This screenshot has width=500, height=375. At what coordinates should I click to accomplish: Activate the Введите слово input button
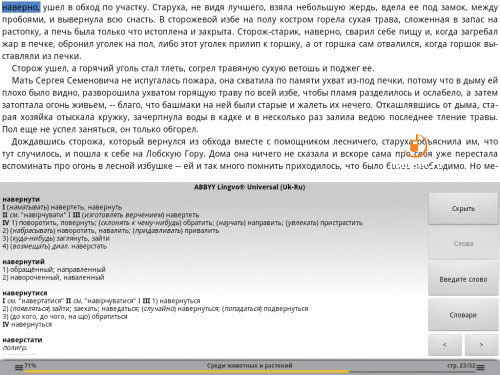(x=463, y=279)
